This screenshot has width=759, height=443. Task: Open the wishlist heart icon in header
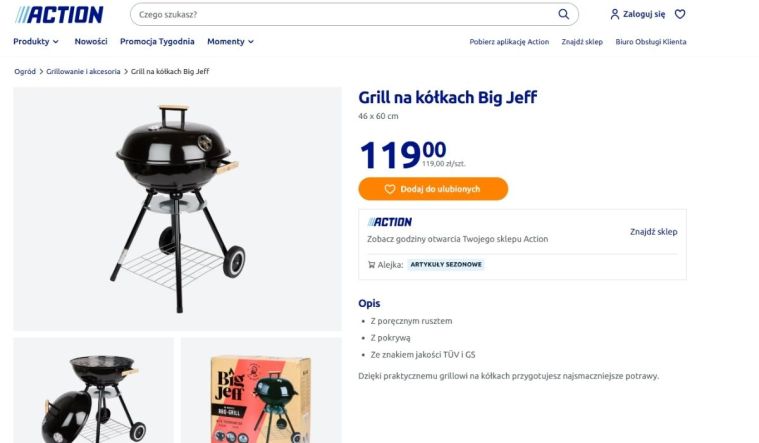pyautogui.click(x=680, y=14)
